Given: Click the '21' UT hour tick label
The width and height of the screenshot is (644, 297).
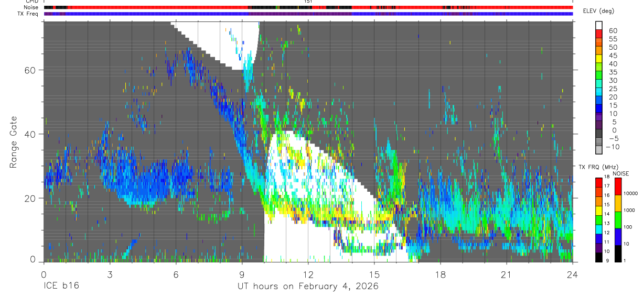Looking at the screenshot, I should 507,274.
